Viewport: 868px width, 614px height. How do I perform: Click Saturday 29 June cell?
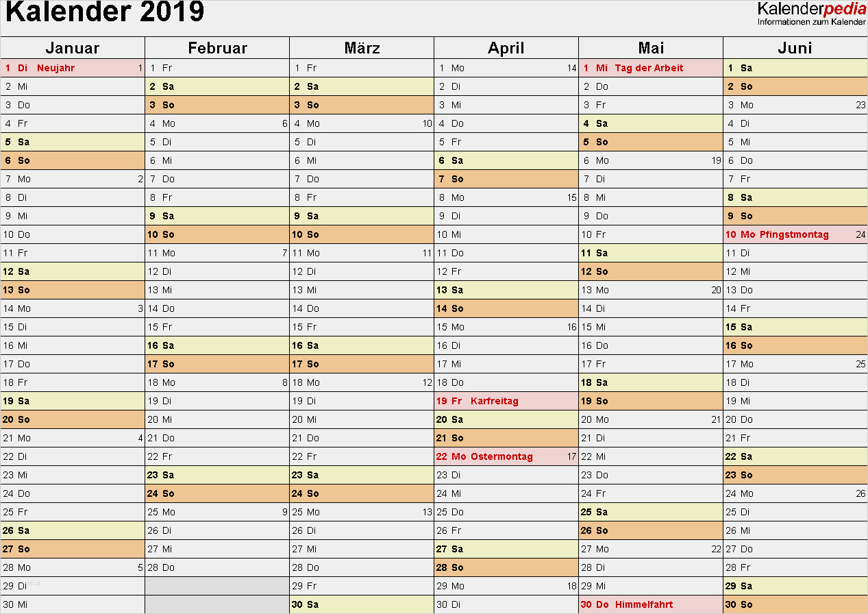coord(795,586)
